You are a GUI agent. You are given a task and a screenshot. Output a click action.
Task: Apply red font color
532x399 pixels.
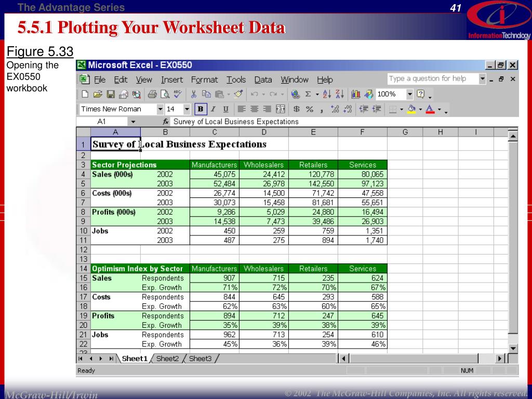430,109
